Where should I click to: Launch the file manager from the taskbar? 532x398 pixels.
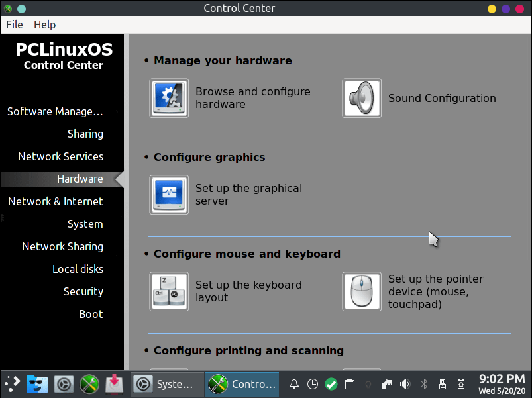pos(36,383)
